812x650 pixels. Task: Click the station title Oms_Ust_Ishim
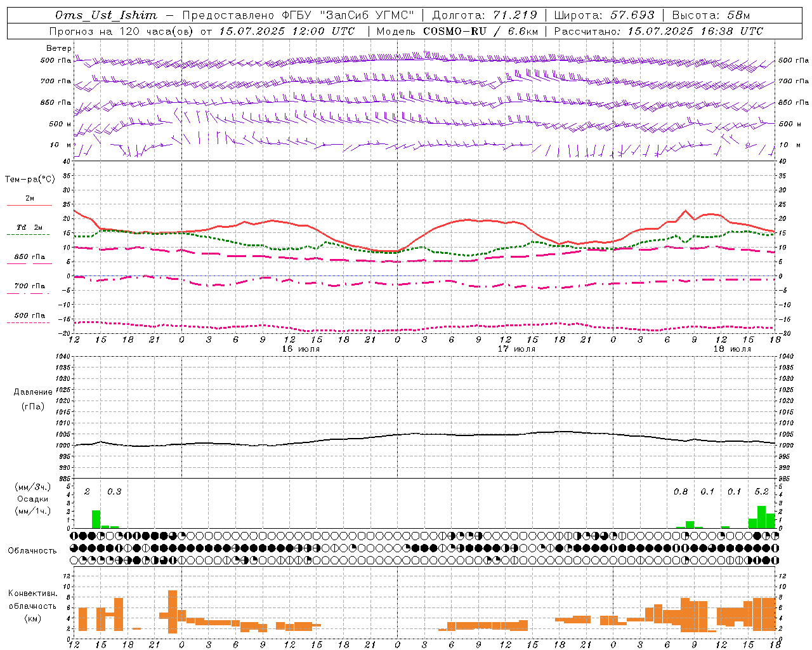pyautogui.click(x=106, y=15)
